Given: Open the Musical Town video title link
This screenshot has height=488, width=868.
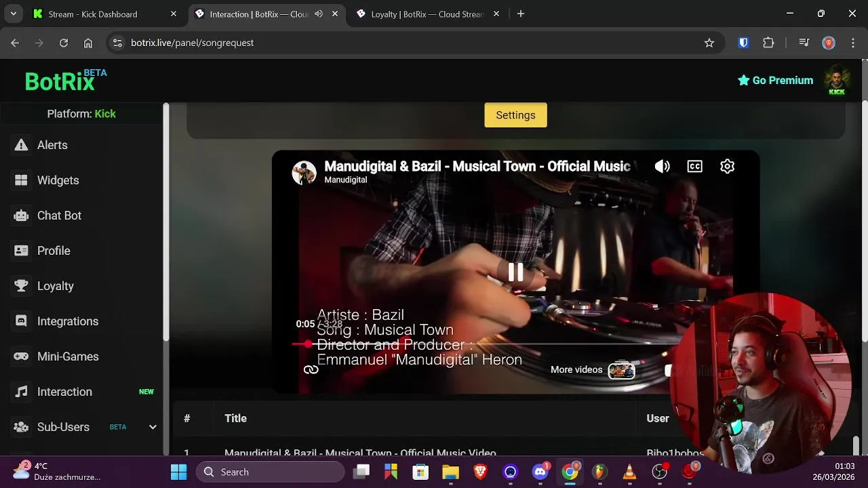Looking at the screenshot, I should pos(477,166).
